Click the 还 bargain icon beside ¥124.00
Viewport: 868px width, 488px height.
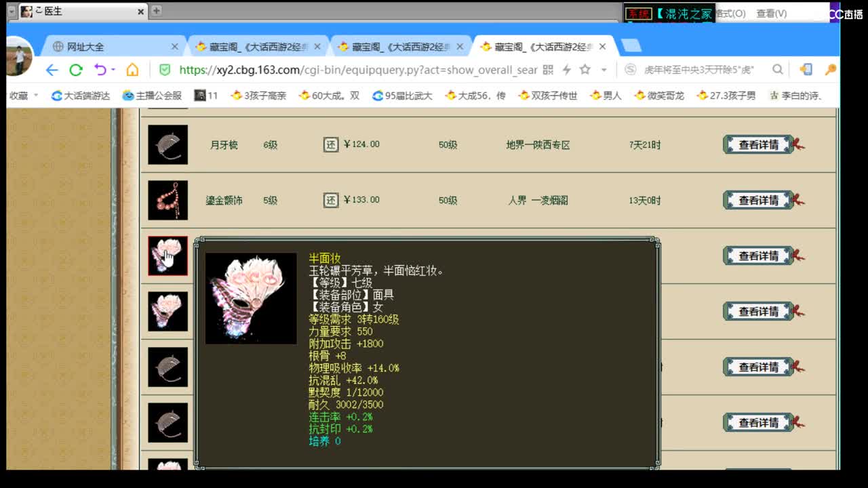[330, 144]
